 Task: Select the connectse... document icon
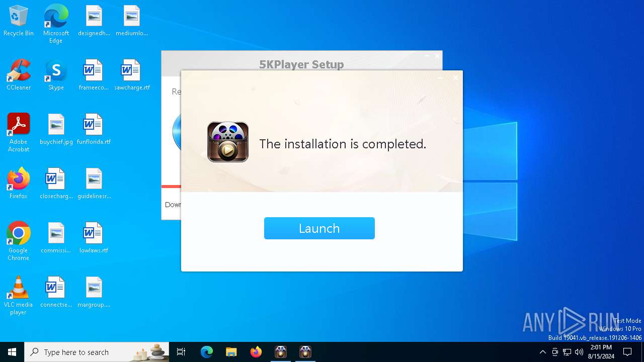pos(56,292)
